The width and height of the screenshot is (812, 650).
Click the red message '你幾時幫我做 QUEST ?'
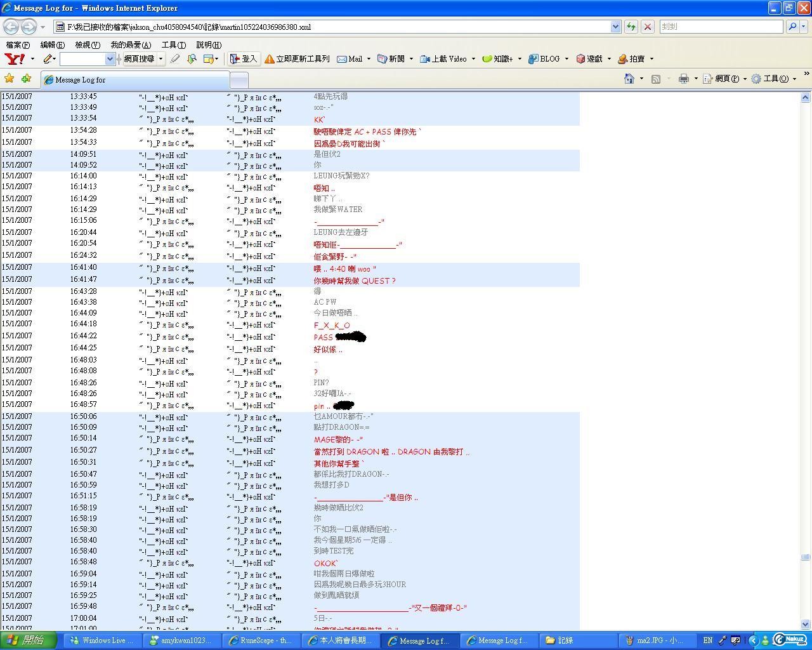tap(355, 281)
